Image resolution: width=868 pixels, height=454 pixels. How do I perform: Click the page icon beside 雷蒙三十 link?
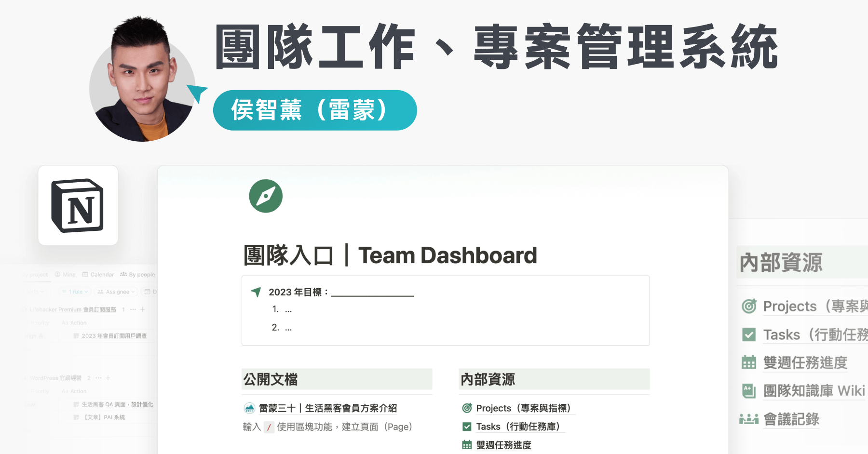pos(249,408)
